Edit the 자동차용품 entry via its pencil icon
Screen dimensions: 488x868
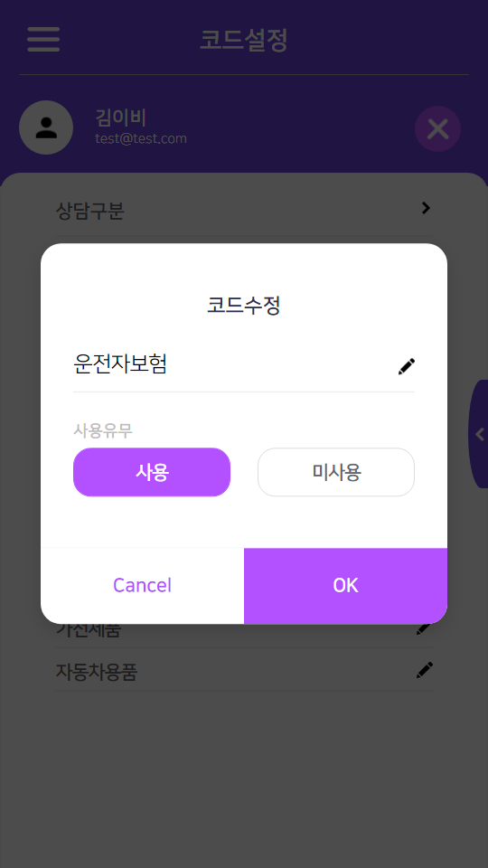coord(425,670)
